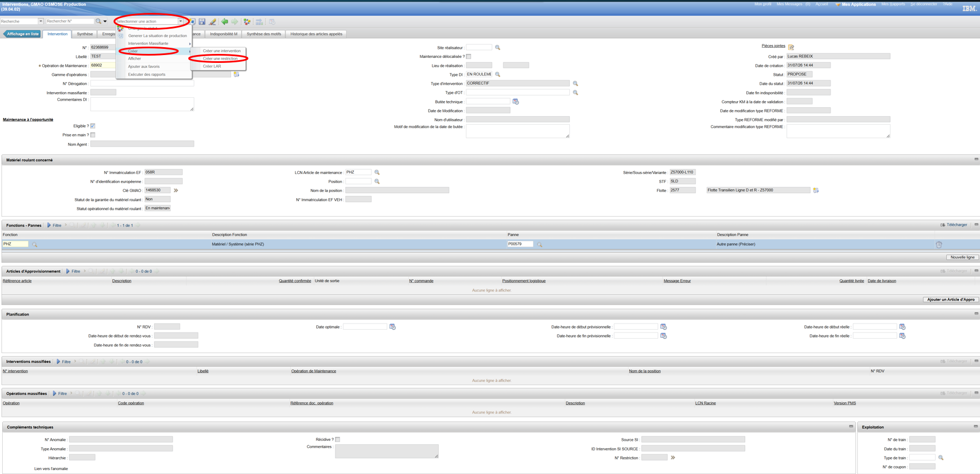Expand the Filtre in Articles d'Approvisionnement
This screenshot has width=980, height=474.
coord(73,271)
